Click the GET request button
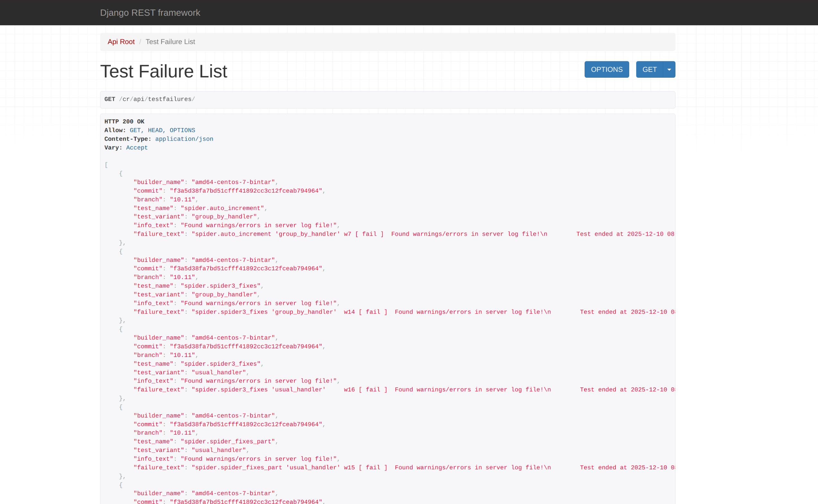This screenshot has width=818, height=504. tap(649, 70)
